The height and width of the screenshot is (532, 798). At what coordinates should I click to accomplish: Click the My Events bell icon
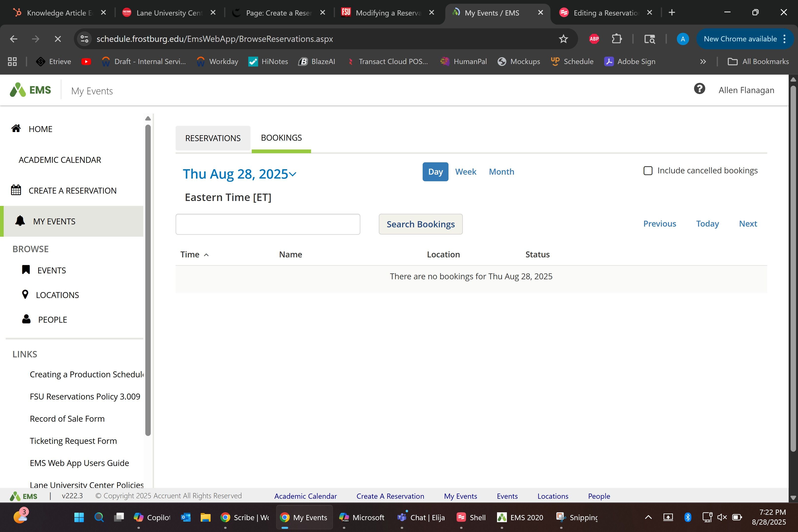(20, 221)
